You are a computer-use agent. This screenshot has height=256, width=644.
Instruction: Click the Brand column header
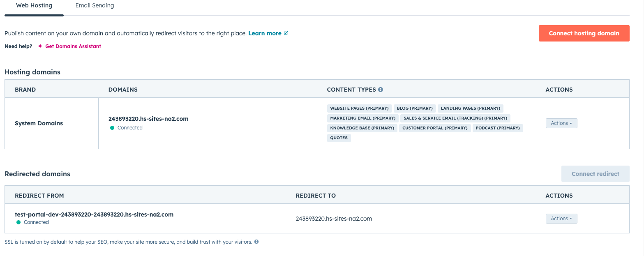[25, 90]
